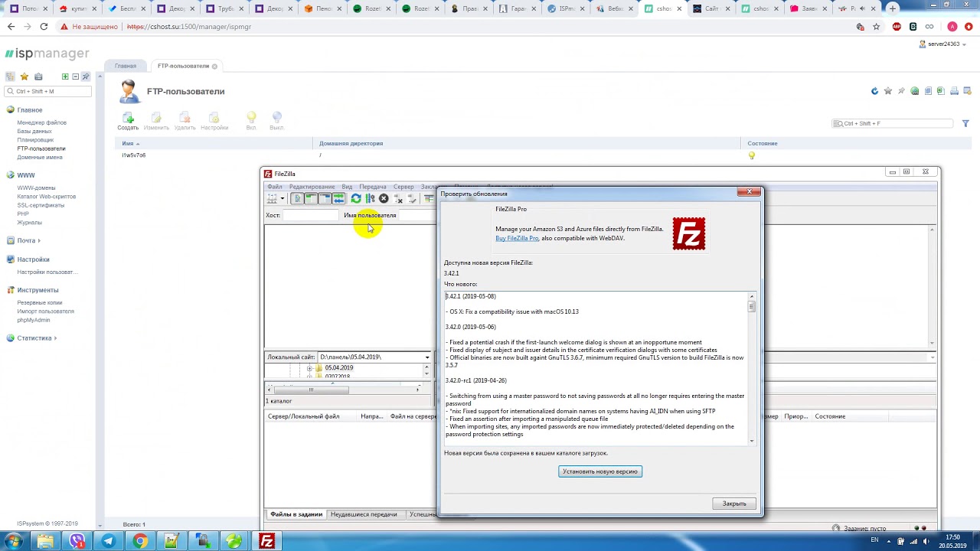The height and width of the screenshot is (551, 980).
Task: Toggle FileZilla local directory tree display
Action: (x=311, y=198)
